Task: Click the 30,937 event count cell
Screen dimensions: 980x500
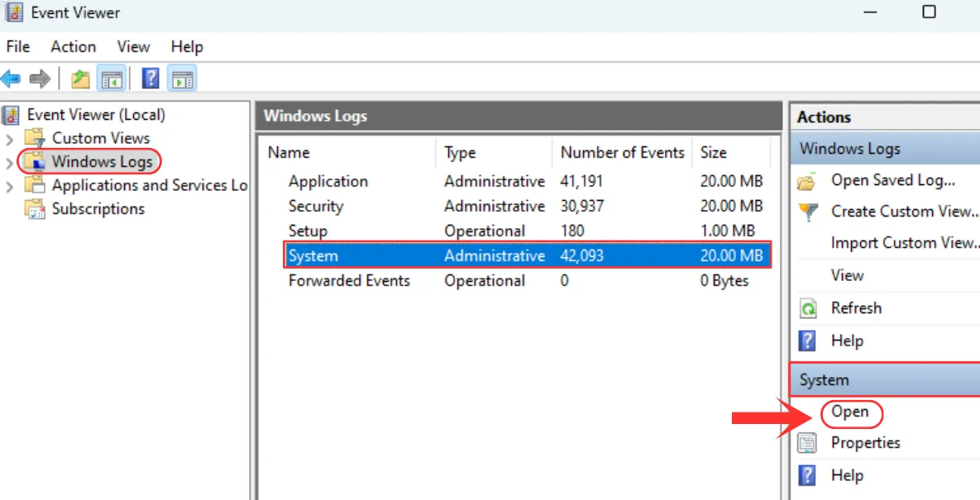Action: 583,206
